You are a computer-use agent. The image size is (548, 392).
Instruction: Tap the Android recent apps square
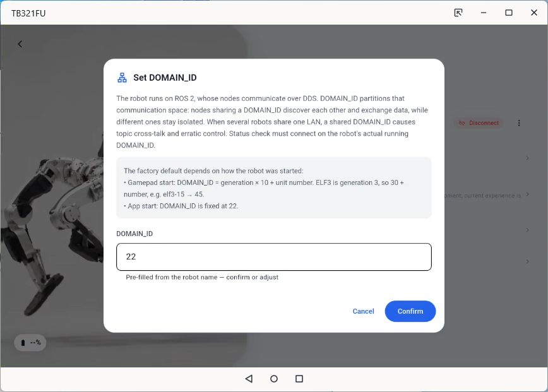(299, 379)
